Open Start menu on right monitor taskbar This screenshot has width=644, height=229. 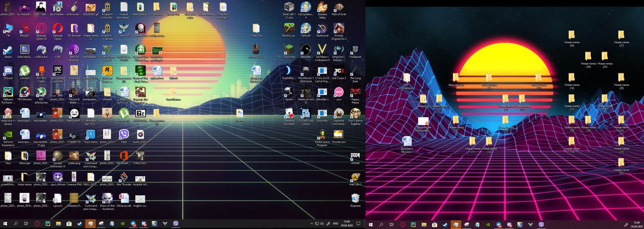[371, 224]
